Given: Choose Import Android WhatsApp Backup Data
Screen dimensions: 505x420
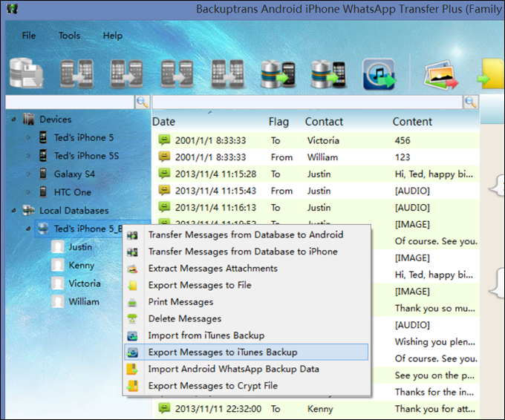Looking at the screenshot, I should click(246, 369).
